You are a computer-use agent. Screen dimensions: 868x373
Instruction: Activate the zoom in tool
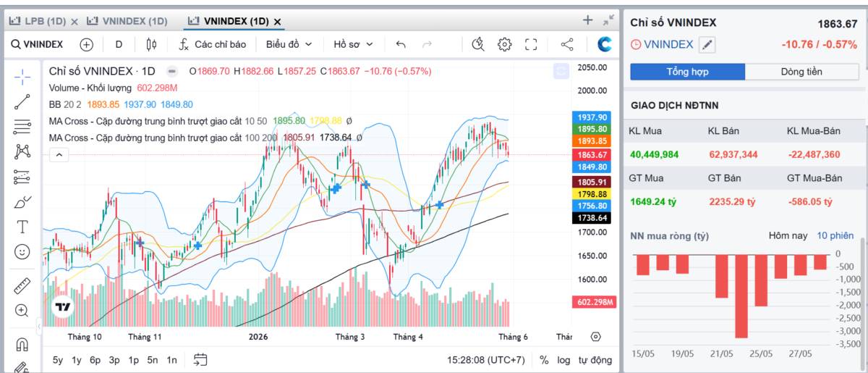[x=22, y=311]
